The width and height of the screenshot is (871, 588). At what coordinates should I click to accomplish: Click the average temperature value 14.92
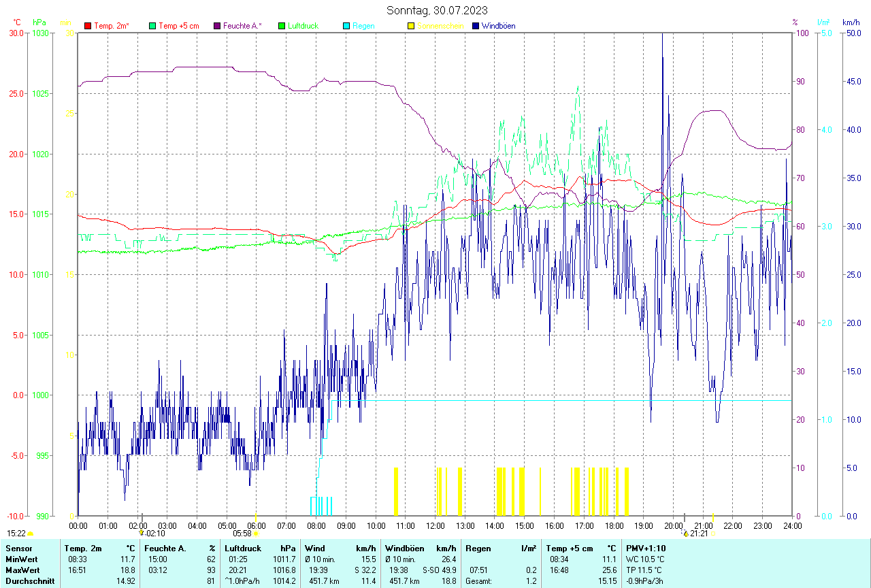(x=125, y=581)
